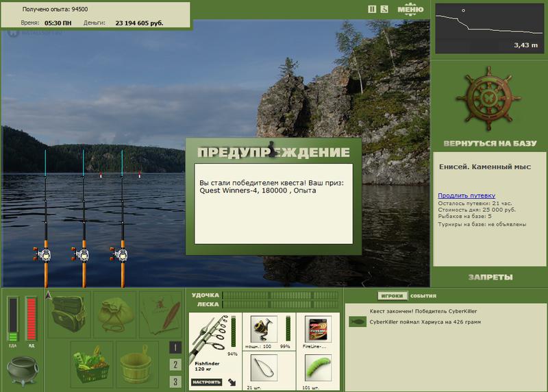Click the ship wheel to return to base
The height and width of the screenshot is (392, 548).
click(x=488, y=99)
